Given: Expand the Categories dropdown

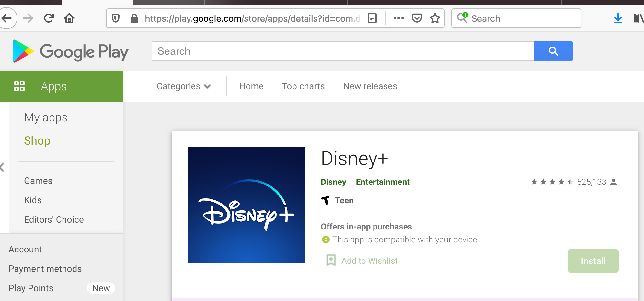Looking at the screenshot, I should [184, 86].
